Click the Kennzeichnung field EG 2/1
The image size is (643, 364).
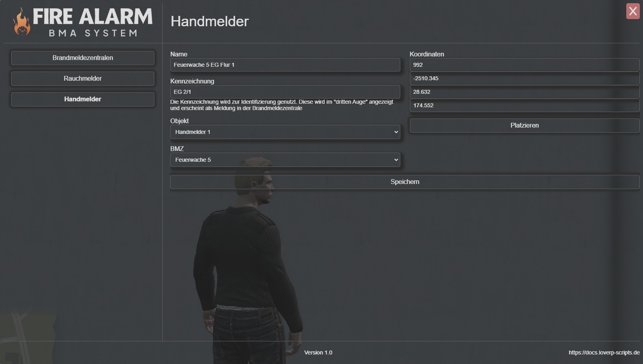point(285,92)
